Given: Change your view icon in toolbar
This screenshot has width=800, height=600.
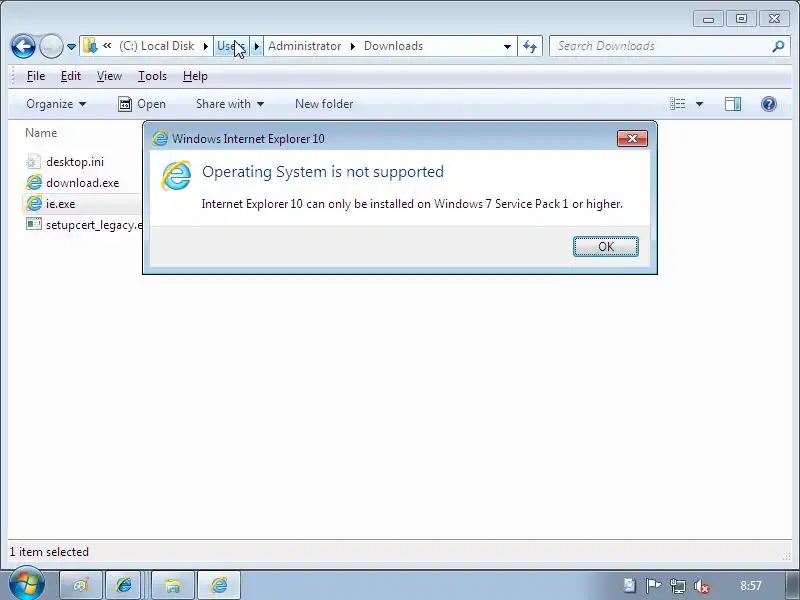Looking at the screenshot, I should pos(678,104).
